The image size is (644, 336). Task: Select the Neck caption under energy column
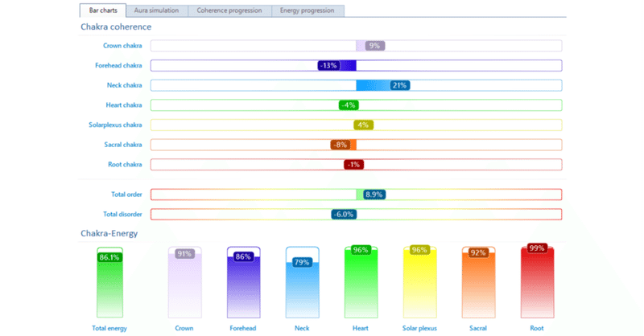click(x=302, y=328)
